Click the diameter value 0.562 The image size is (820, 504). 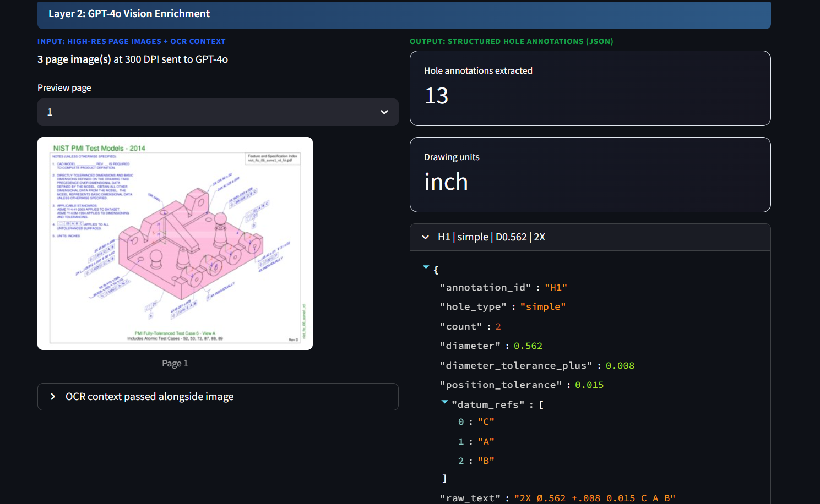[x=528, y=346]
